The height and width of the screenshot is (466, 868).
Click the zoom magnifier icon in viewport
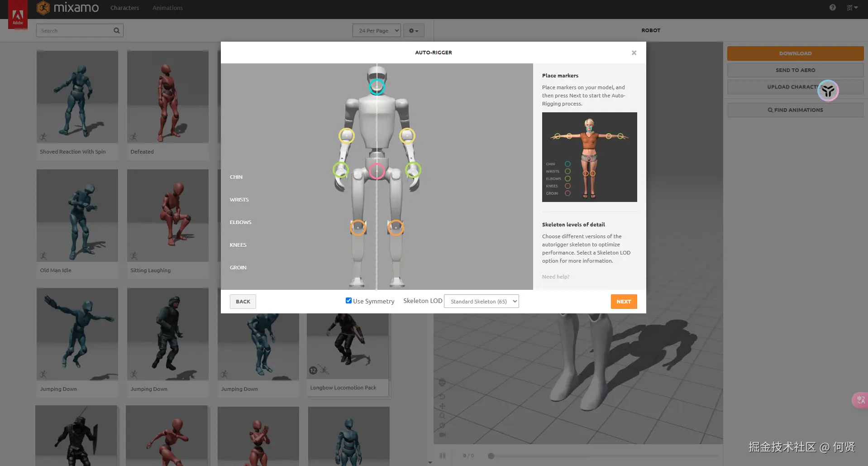pyautogui.click(x=442, y=416)
